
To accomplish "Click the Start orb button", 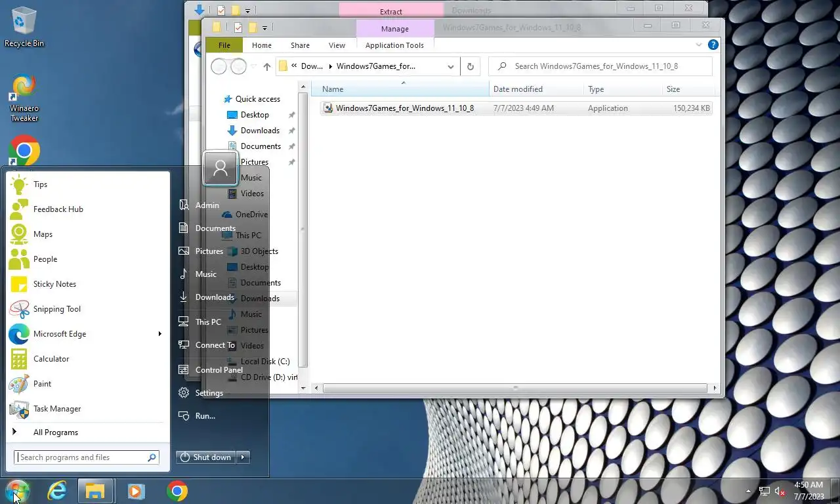I will [x=17, y=491].
